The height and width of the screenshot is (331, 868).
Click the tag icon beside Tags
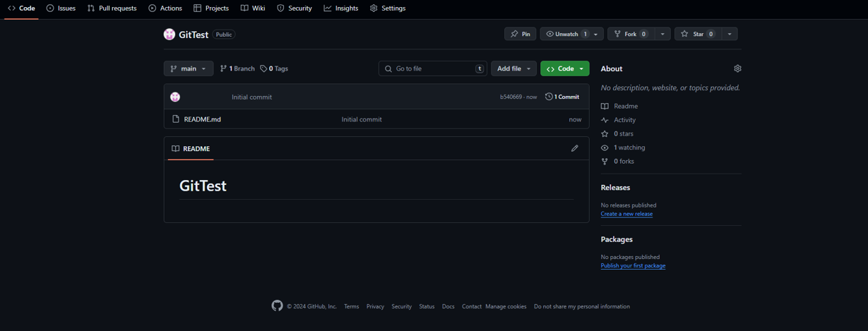(x=263, y=68)
